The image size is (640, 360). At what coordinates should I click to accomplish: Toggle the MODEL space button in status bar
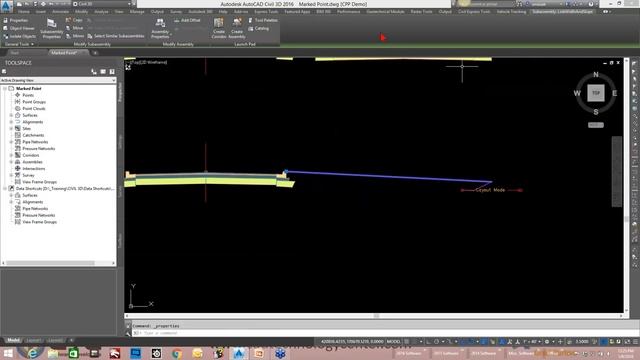click(393, 342)
